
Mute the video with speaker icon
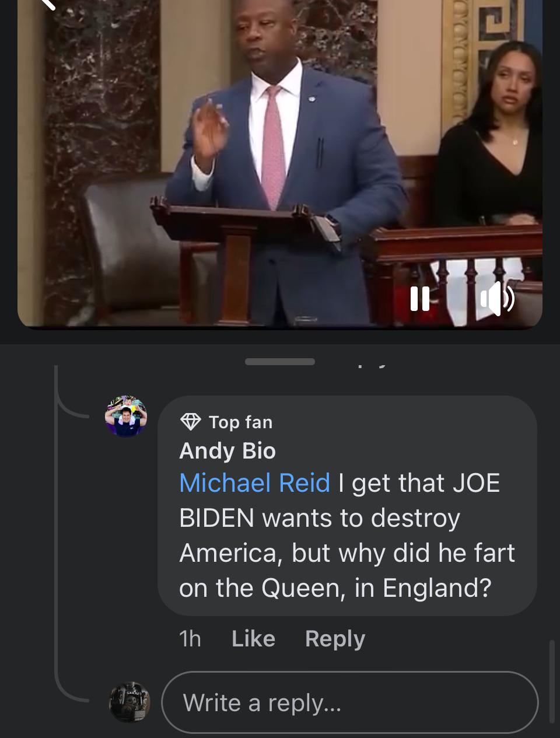click(x=497, y=299)
